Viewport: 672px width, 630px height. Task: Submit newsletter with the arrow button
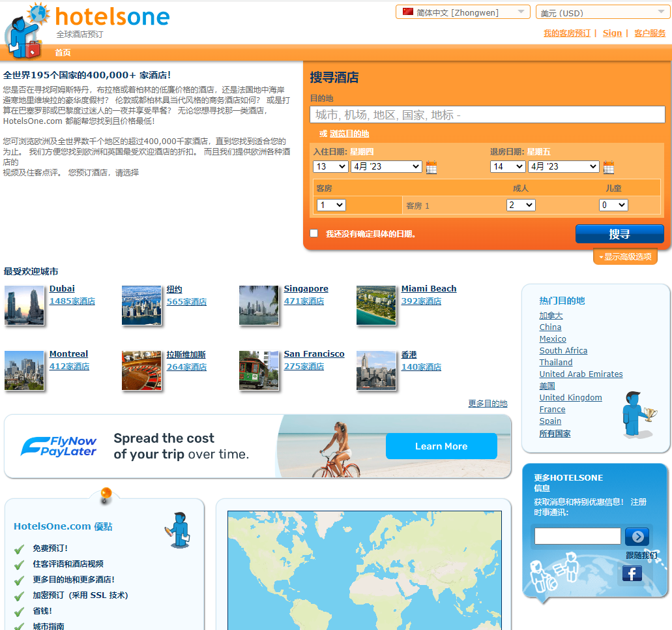[x=637, y=536]
